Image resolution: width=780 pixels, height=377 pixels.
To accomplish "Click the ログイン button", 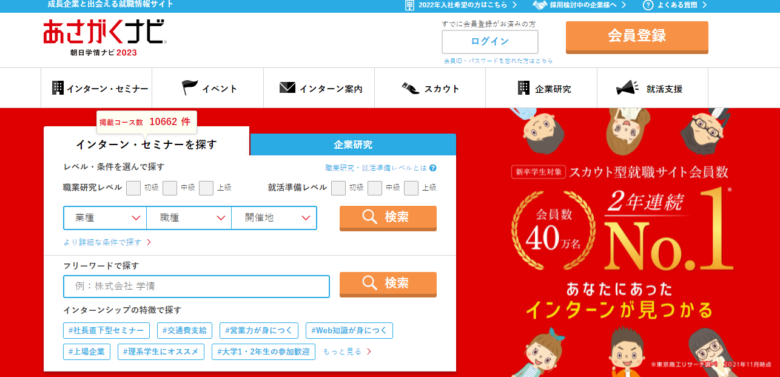I will pyautogui.click(x=490, y=42).
